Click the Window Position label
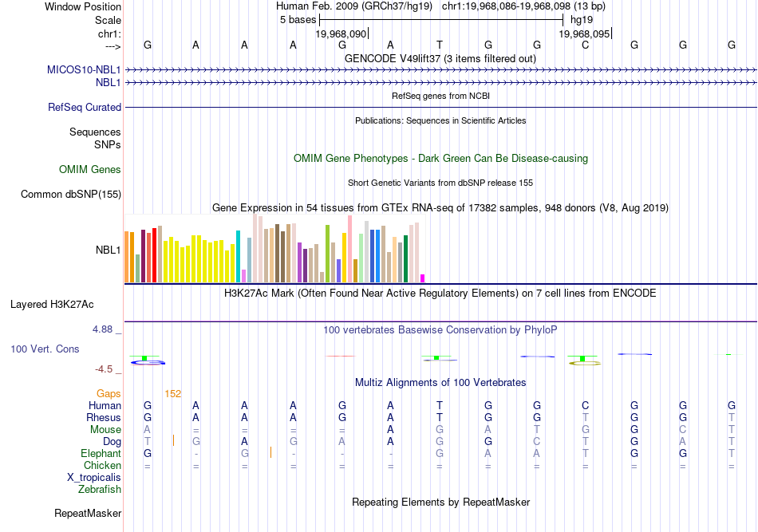This screenshot has height=532, width=758. pos(83,6)
